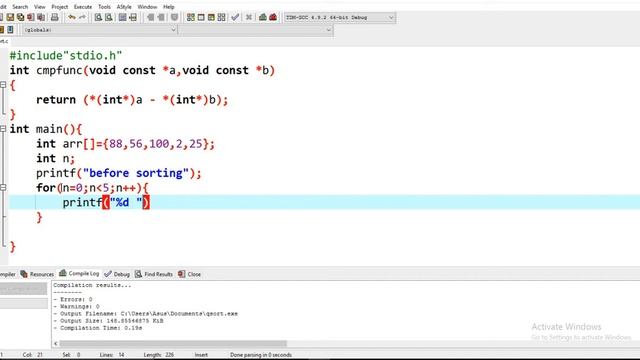Open the Search menu
The image size is (640, 360).
[x=20, y=7]
